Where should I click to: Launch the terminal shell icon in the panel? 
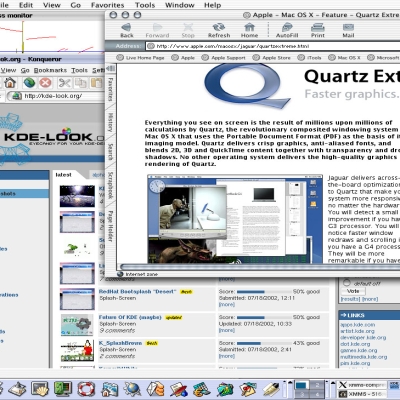pos(40,389)
